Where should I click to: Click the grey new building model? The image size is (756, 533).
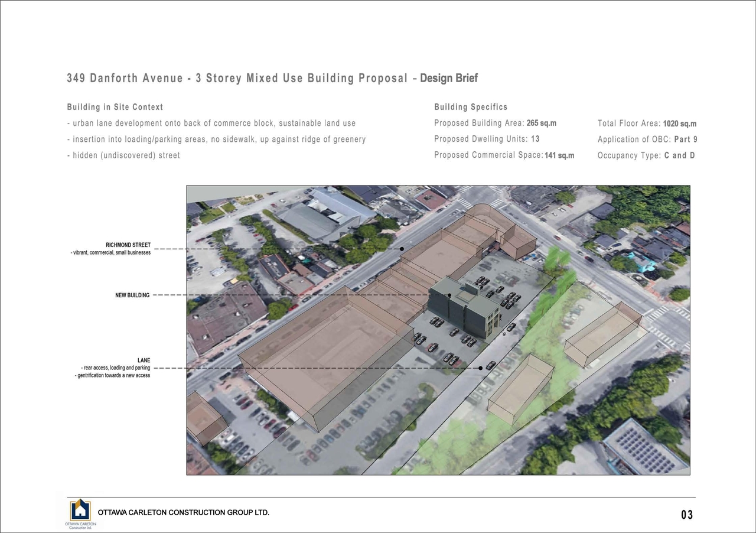[464, 308]
